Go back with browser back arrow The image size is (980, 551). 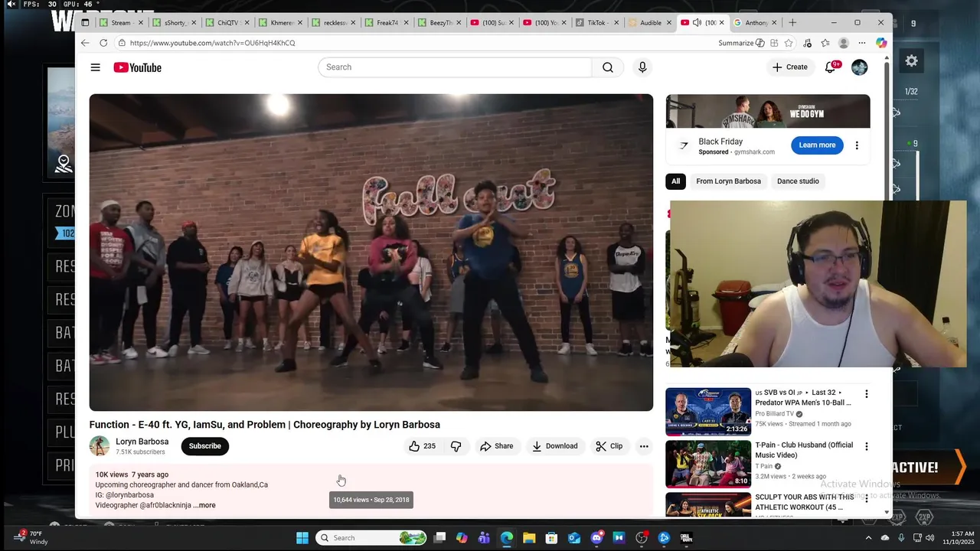click(x=85, y=43)
